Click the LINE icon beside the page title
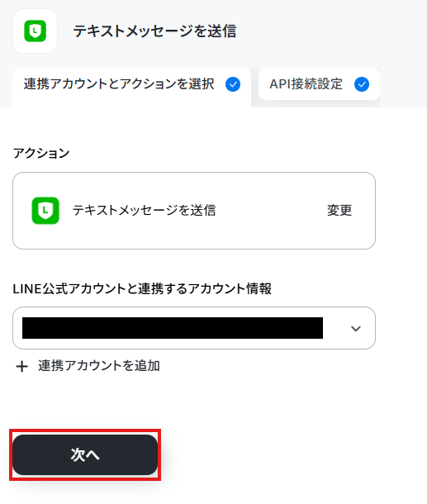Image resolution: width=427 pixels, height=504 pixels. point(35,31)
